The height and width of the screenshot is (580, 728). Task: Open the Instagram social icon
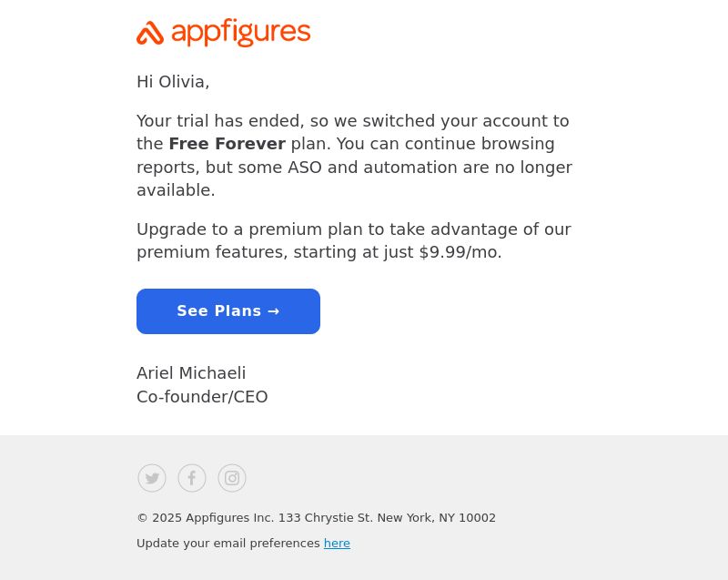pyautogui.click(x=232, y=478)
